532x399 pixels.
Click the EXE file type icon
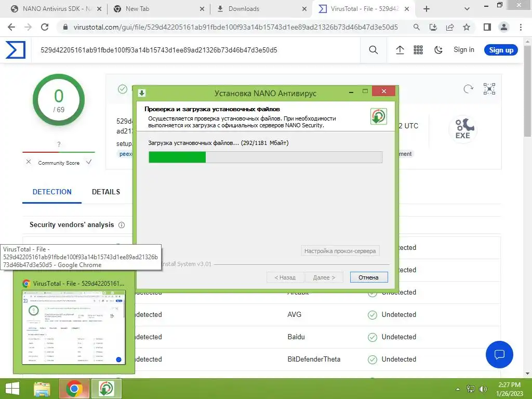[463, 129]
